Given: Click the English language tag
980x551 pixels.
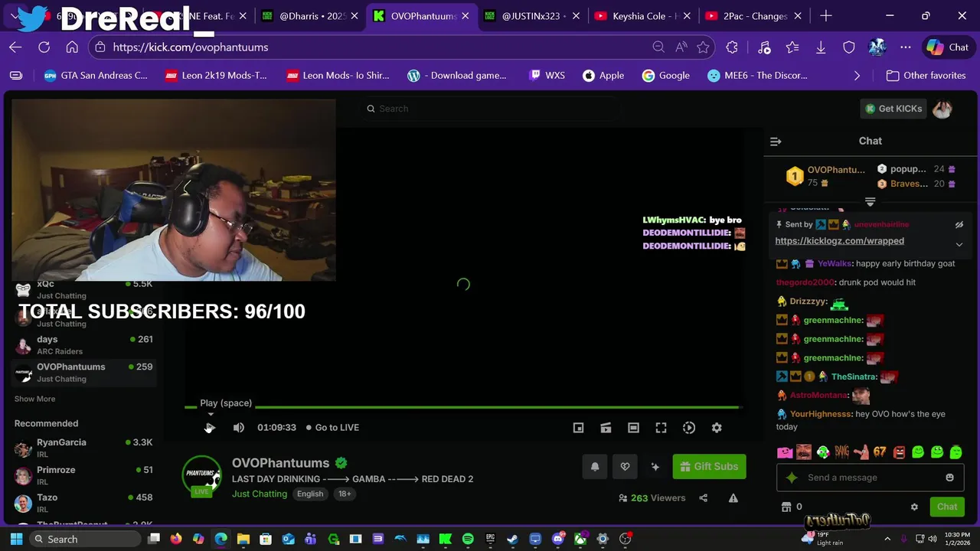Looking at the screenshot, I should (310, 494).
